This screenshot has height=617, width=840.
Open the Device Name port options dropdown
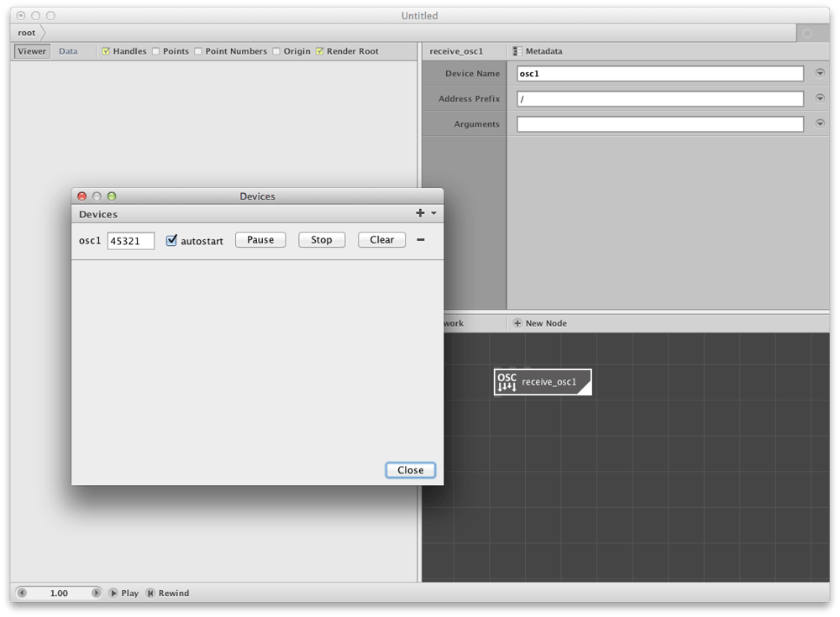(x=820, y=73)
